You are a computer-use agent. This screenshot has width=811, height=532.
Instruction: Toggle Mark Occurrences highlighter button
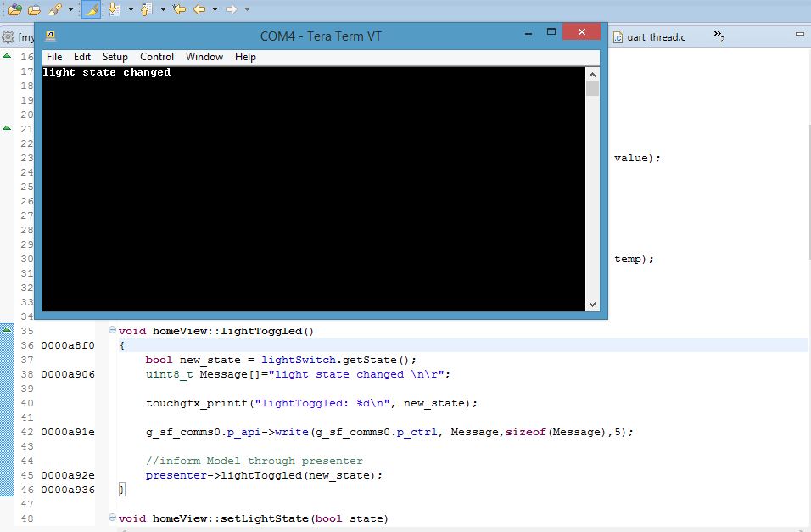point(91,9)
